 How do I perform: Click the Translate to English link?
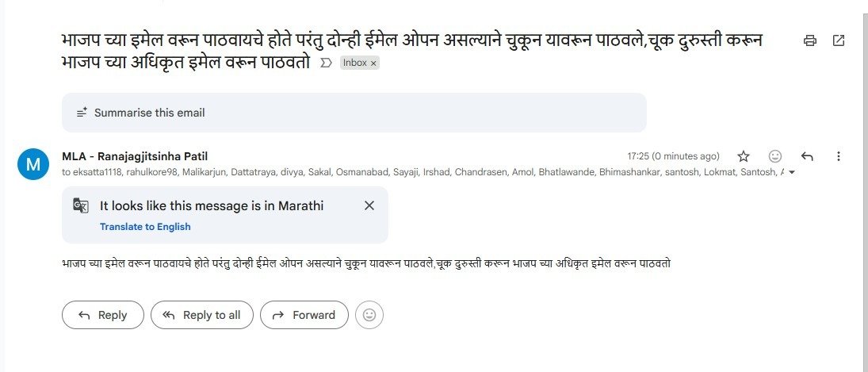click(x=145, y=227)
